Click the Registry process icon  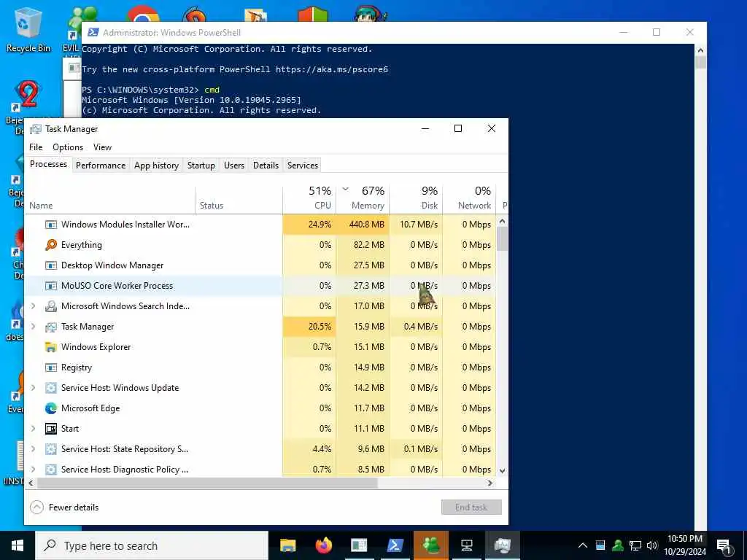tap(51, 367)
